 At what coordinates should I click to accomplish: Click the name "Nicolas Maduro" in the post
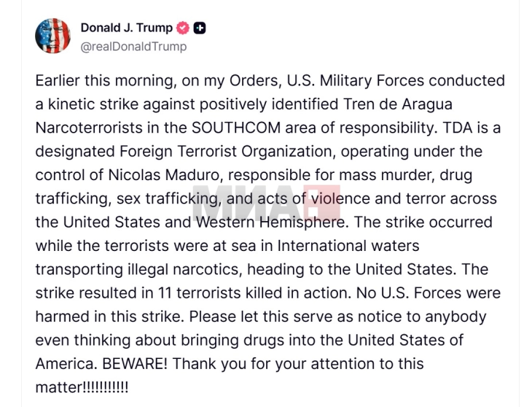[x=152, y=174]
